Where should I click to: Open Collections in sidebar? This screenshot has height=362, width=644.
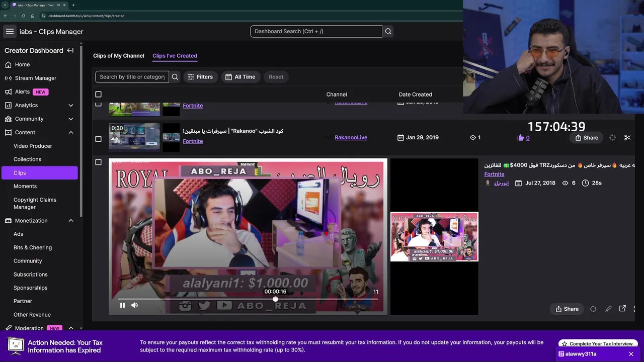point(27,159)
